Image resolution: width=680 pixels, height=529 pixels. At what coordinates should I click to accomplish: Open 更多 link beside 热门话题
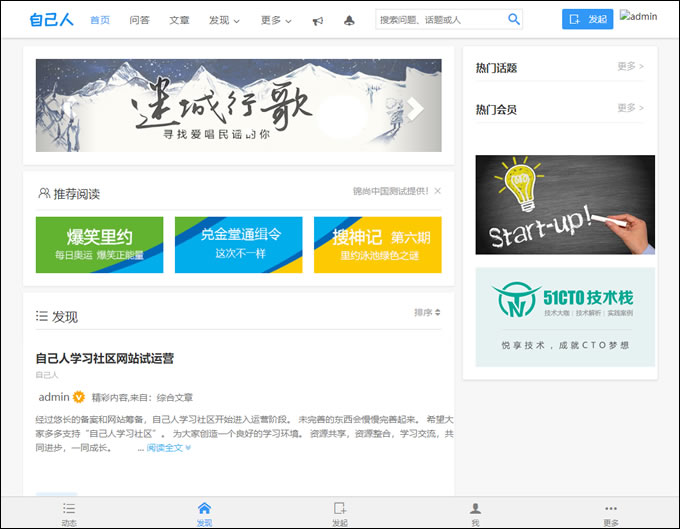point(630,67)
